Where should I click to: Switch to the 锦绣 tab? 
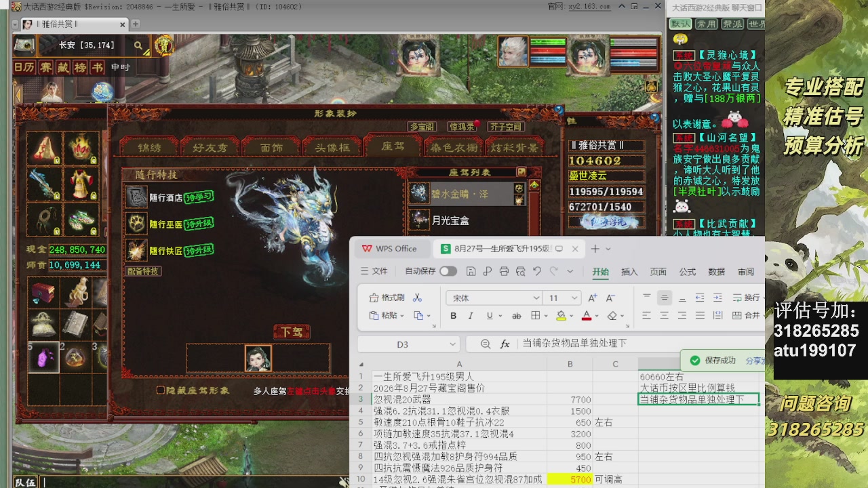click(149, 148)
